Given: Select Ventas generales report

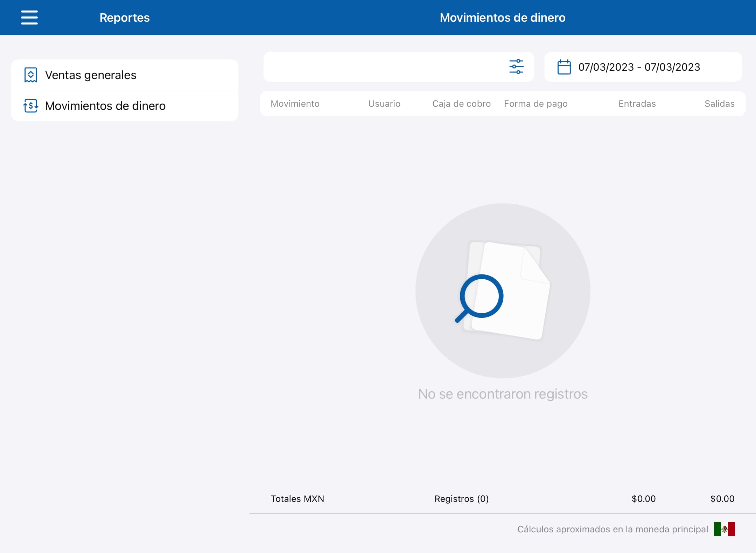Looking at the screenshot, I should tap(125, 75).
